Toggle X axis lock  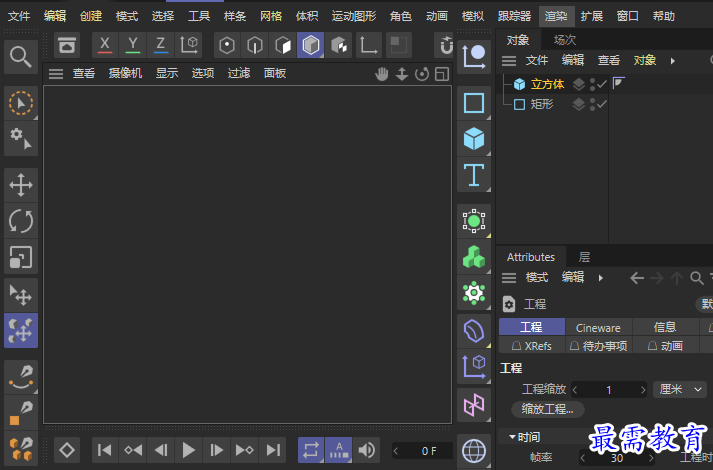(105, 45)
